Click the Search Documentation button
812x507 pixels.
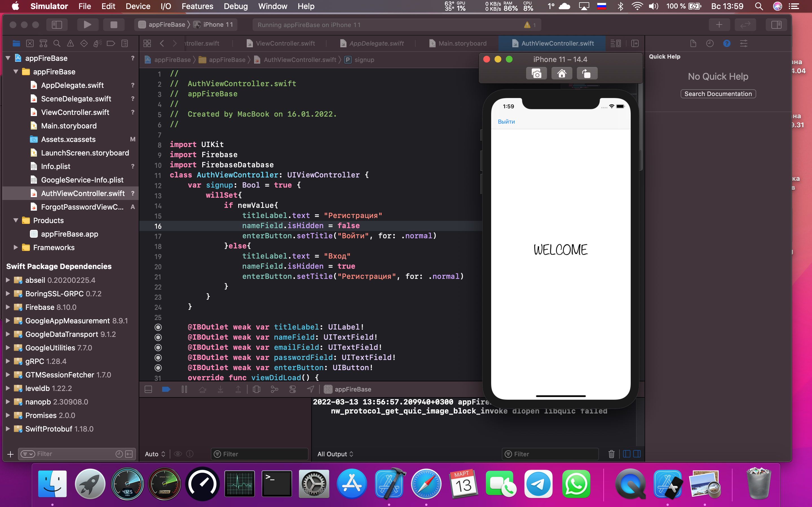(x=718, y=94)
